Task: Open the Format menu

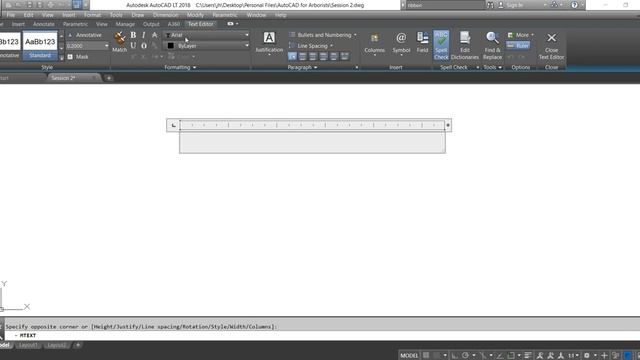Action: point(92,15)
